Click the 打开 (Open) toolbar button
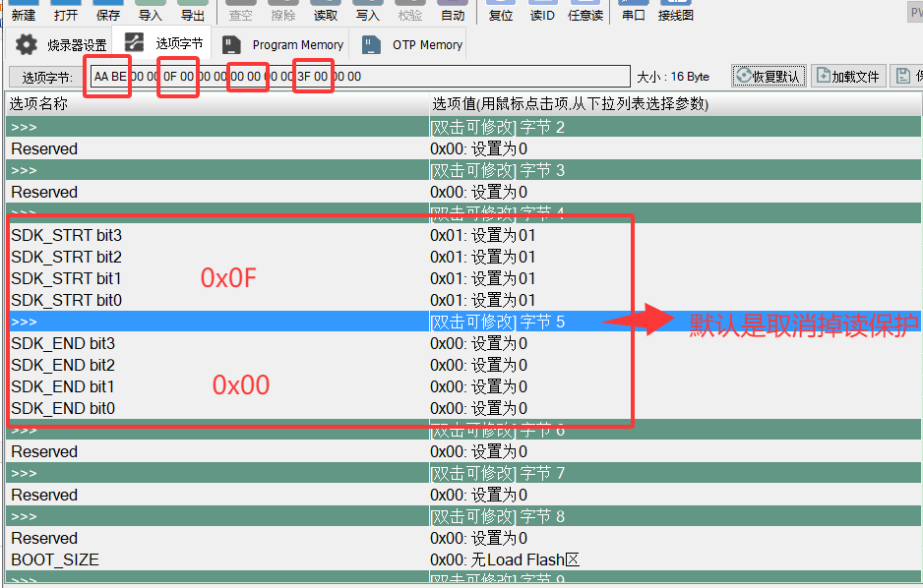Screen dimensions: 923x588 point(66,11)
